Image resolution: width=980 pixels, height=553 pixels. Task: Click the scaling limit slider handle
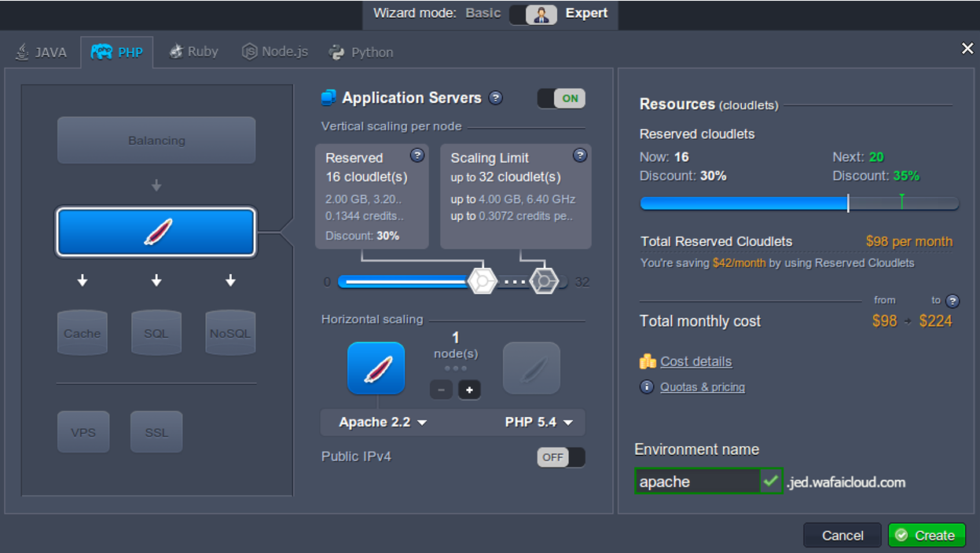pos(544,281)
